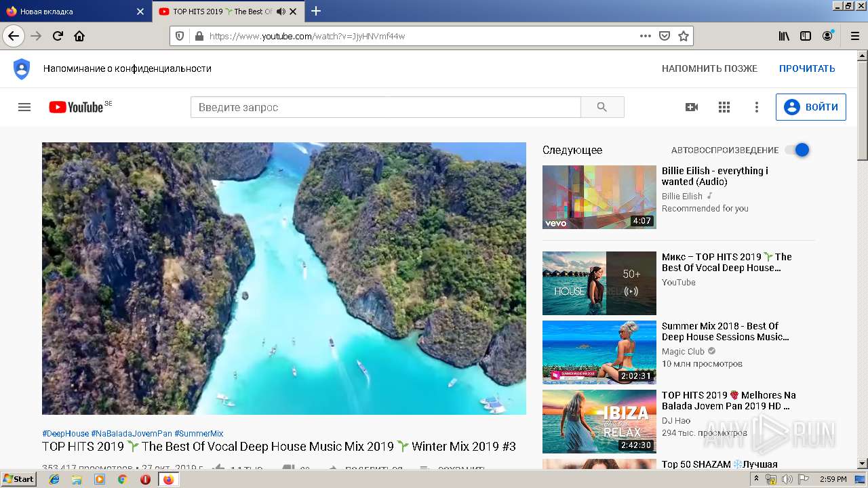
Task: Go to the YouTube home logo
Action: pos(75,107)
